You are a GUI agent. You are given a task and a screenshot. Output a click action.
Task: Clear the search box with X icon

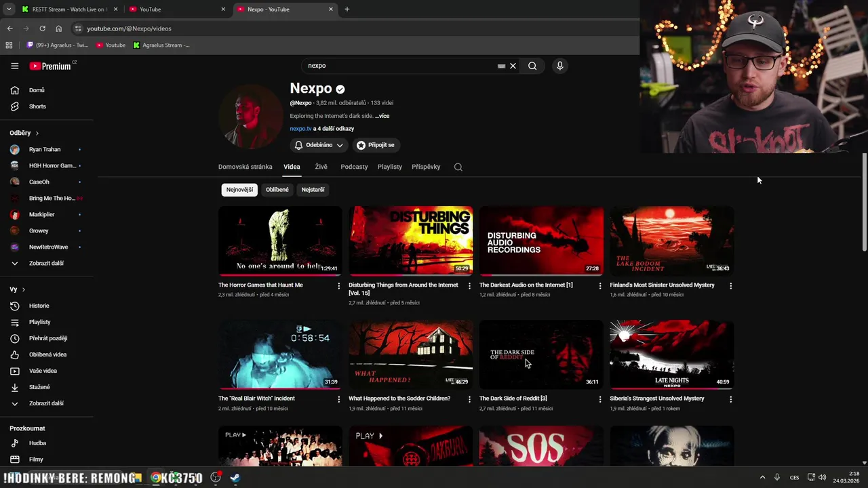click(513, 66)
